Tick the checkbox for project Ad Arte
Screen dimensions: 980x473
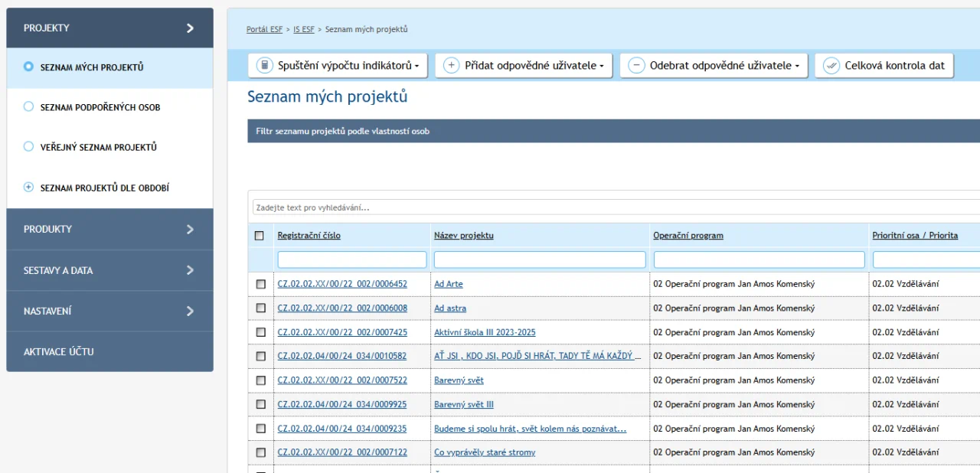(x=260, y=284)
